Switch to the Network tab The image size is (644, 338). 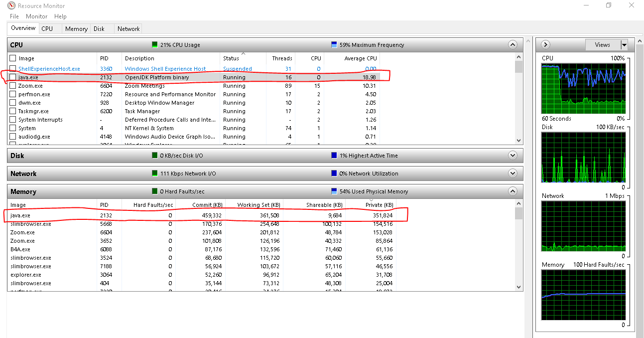click(128, 28)
